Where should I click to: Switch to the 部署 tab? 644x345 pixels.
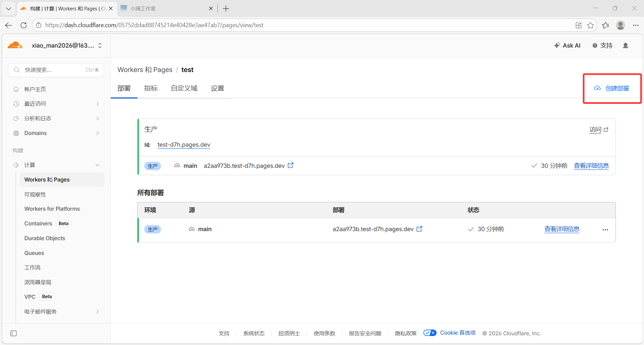(x=124, y=88)
